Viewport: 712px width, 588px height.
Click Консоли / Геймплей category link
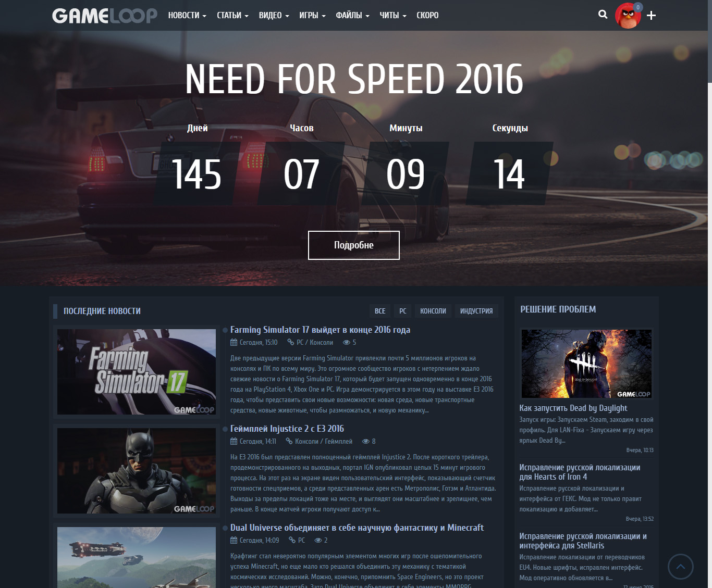pos(324,441)
